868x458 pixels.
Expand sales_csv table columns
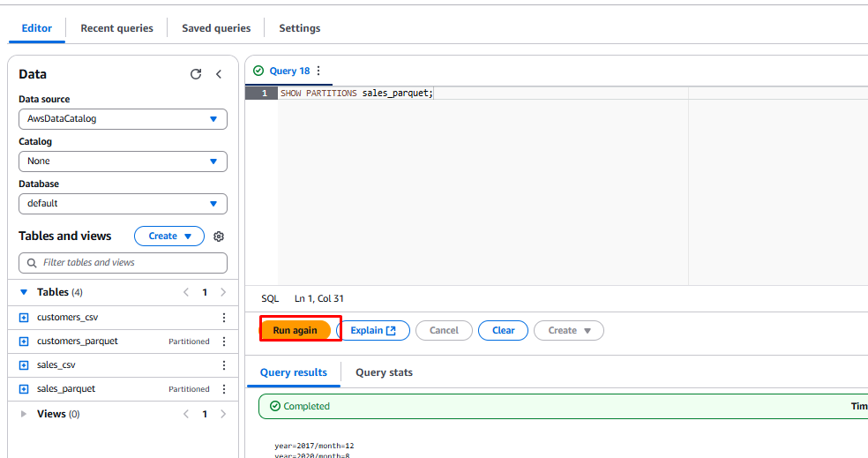24,365
